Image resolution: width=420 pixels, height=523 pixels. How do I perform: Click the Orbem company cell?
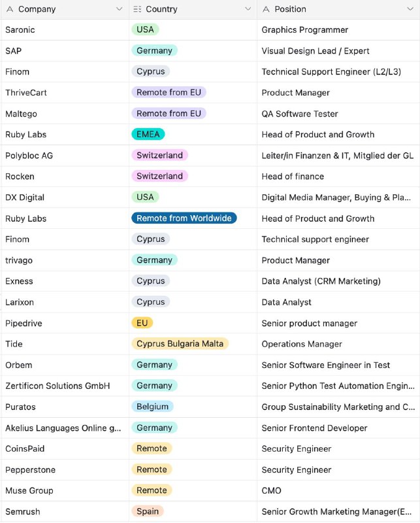tap(65, 365)
